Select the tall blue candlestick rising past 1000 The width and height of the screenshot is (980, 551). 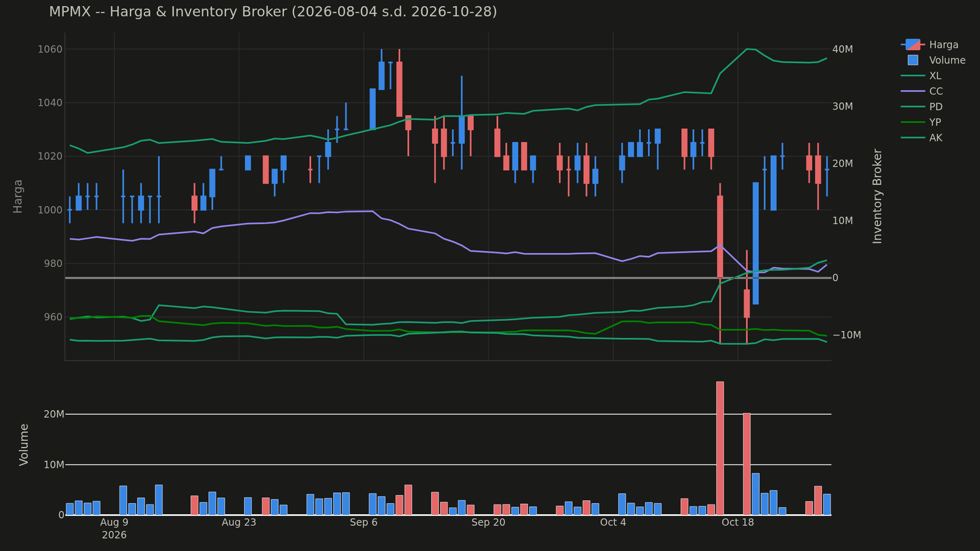pos(756,243)
